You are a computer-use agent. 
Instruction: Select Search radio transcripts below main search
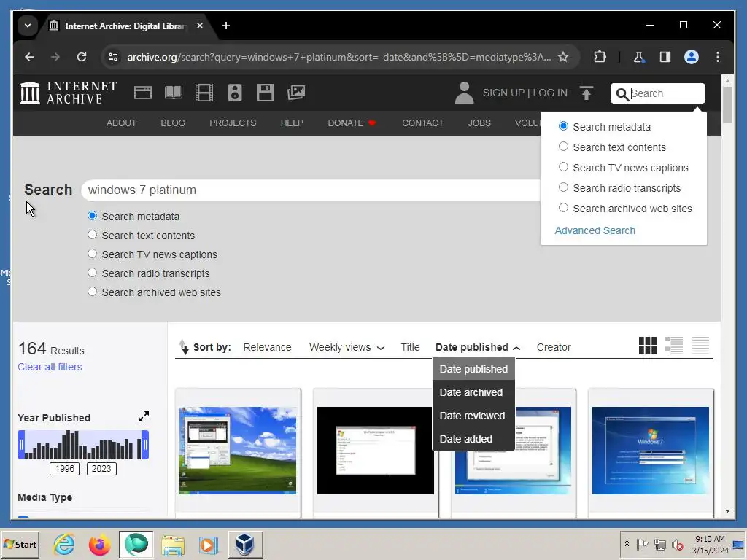[x=93, y=273]
